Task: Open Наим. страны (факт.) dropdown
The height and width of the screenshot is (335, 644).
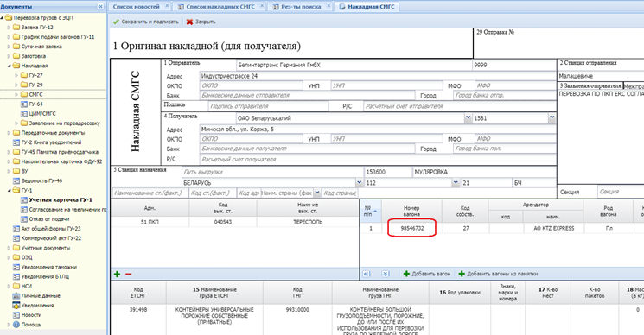Action: [317, 193]
